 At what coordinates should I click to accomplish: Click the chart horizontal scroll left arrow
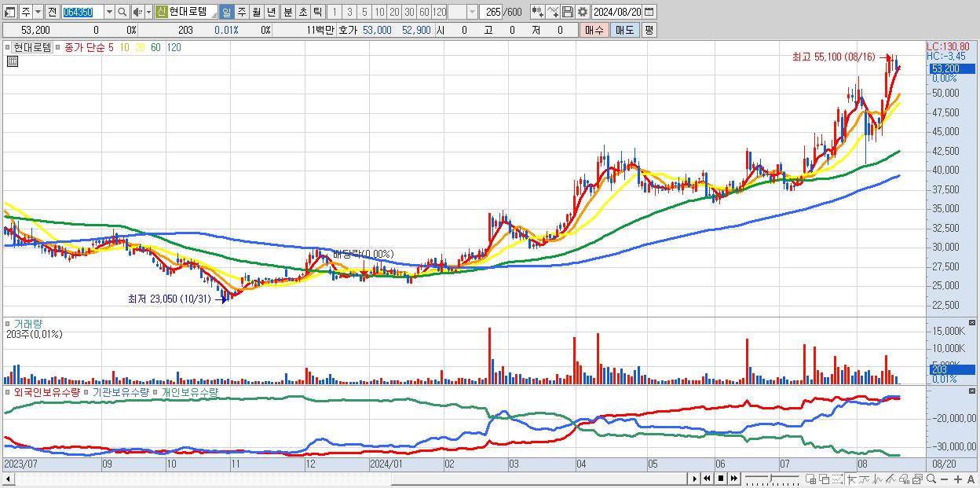pos(8,479)
